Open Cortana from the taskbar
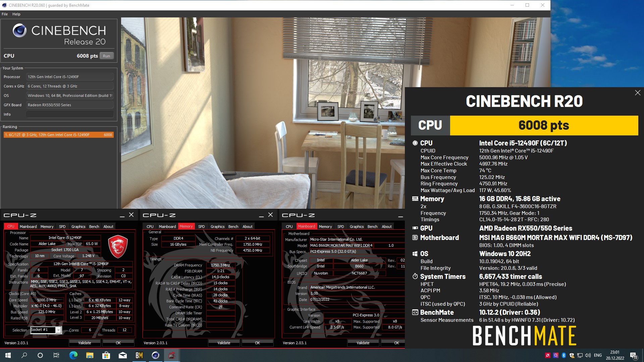644x362 pixels. coord(40,355)
